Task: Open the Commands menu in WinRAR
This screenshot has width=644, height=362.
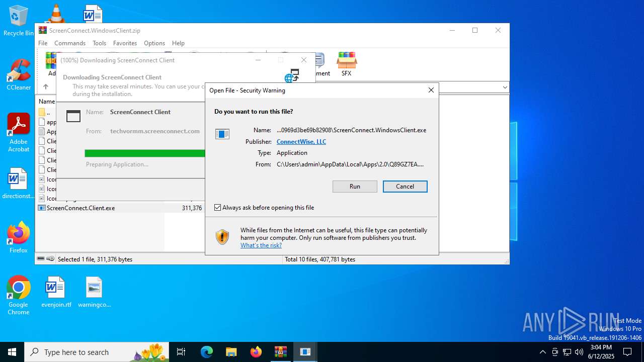Action: [x=70, y=43]
